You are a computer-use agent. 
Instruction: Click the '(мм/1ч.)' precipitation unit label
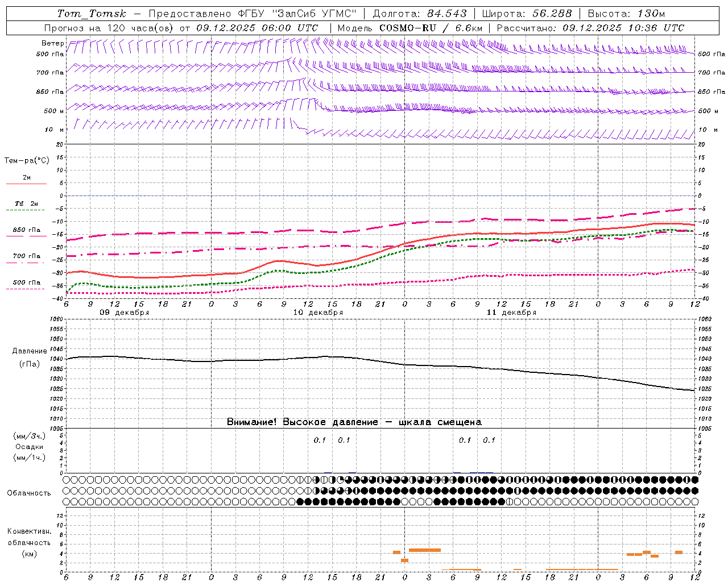click(29, 458)
